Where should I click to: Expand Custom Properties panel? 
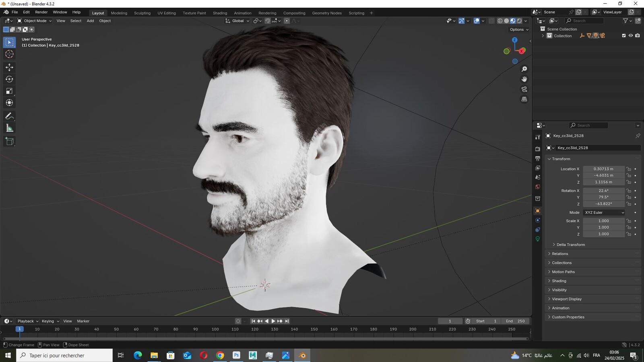568,317
